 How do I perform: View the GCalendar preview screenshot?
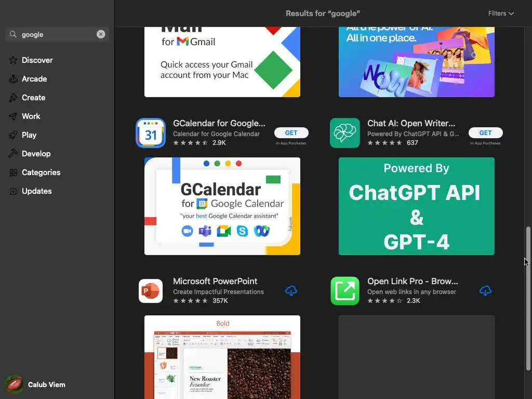222,206
